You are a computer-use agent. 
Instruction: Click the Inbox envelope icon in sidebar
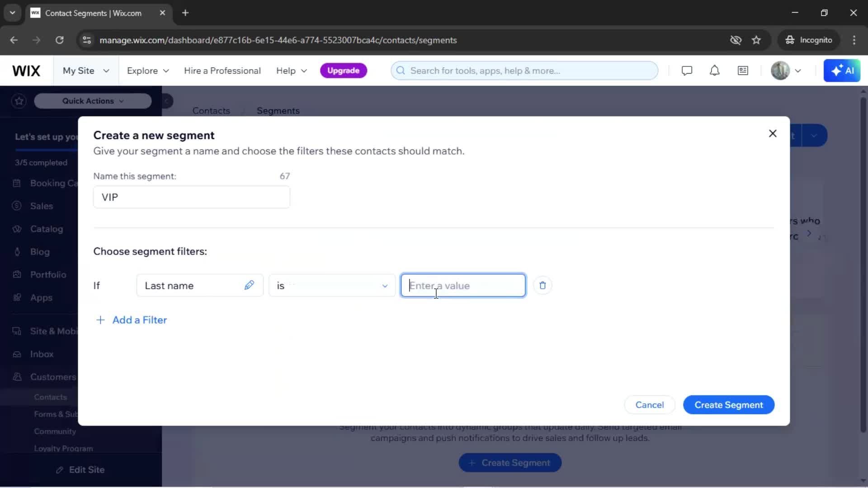(17, 354)
